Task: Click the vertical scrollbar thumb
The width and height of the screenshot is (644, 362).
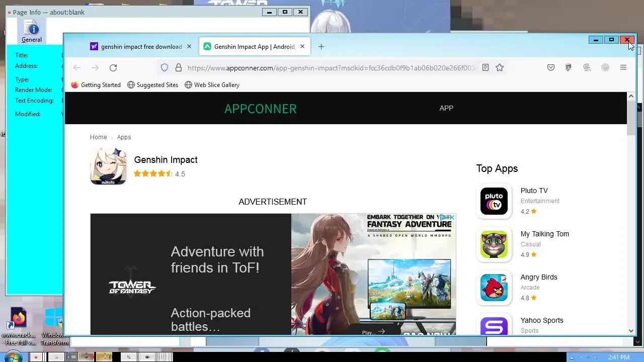Action: (x=631, y=117)
